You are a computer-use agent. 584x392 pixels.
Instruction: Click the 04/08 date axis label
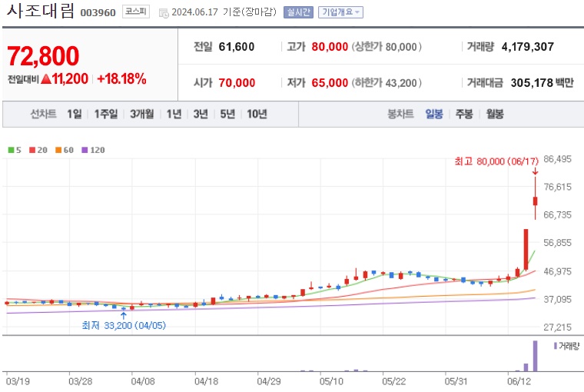tap(143, 381)
